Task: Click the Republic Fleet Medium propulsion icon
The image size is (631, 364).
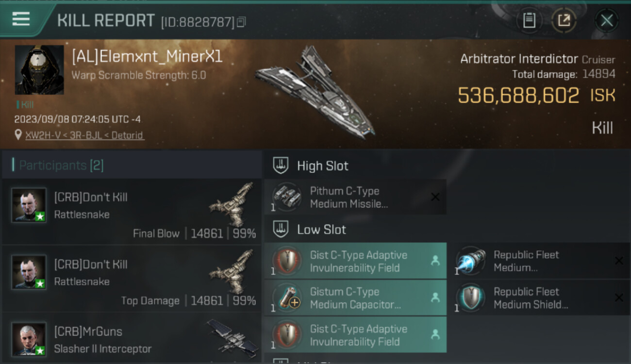Action: pos(471,261)
